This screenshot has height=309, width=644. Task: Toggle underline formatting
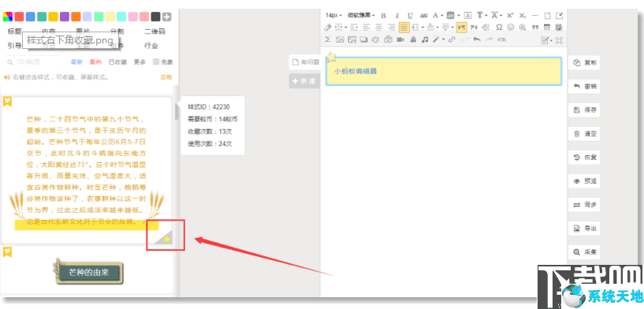point(410,16)
